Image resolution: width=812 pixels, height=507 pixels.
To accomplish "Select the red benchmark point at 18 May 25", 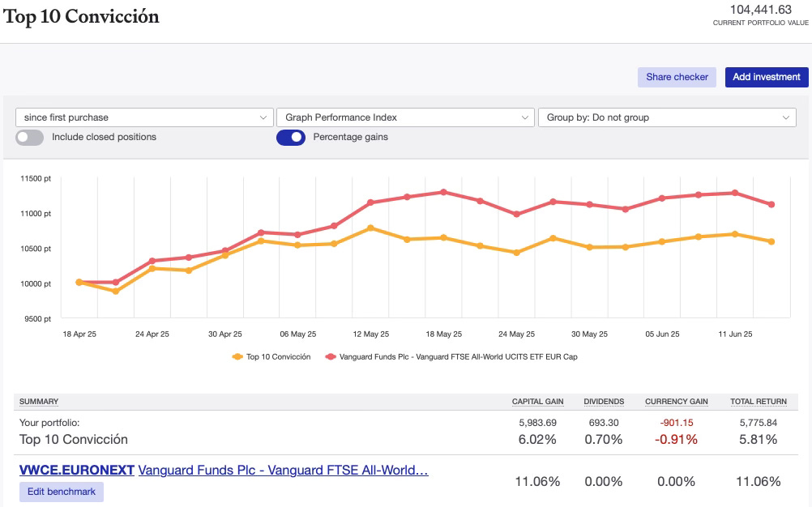I will 444,193.
